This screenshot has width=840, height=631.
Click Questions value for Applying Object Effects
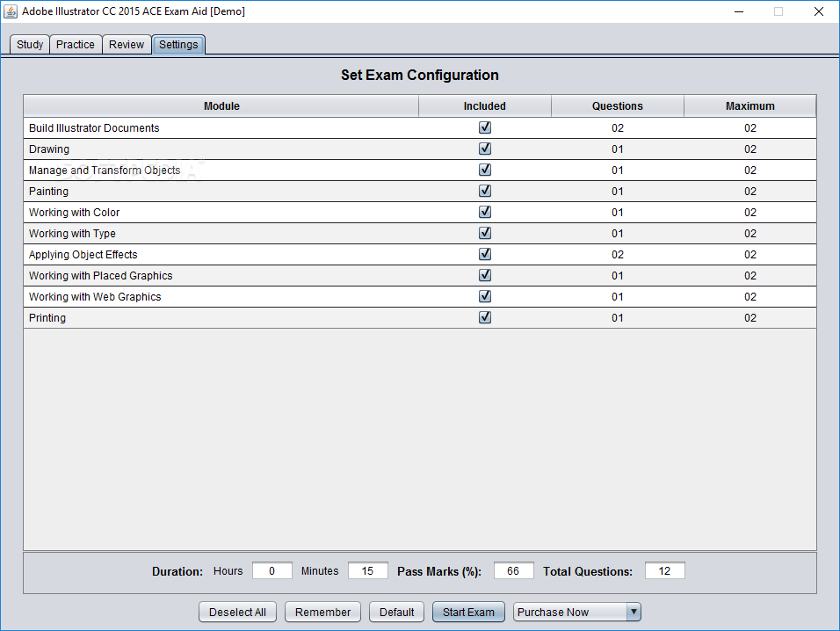tap(618, 255)
